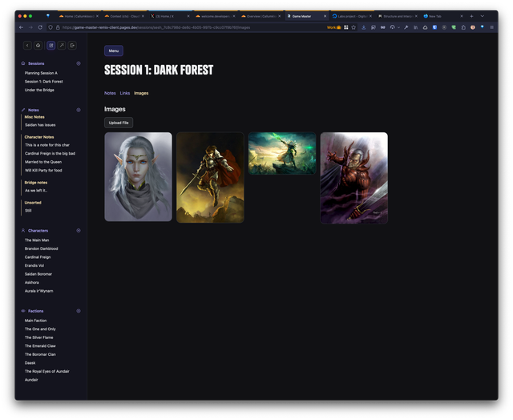Click the Characters section heading
This screenshot has height=420, width=513.
tap(38, 231)
